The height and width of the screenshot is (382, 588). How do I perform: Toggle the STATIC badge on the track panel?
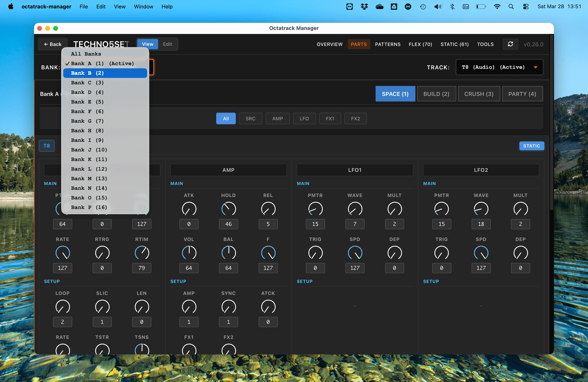pos(532,146)
